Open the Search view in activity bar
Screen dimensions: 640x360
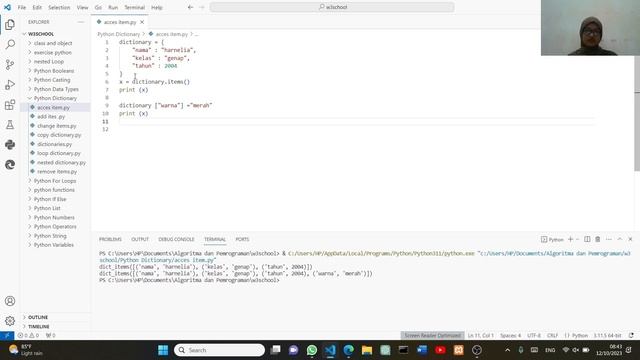click(10, 44)
